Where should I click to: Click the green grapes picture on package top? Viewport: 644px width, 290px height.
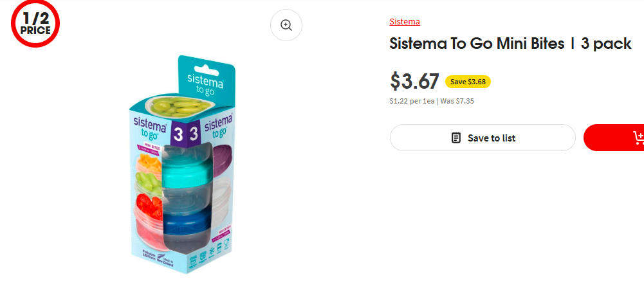(174, 104)
